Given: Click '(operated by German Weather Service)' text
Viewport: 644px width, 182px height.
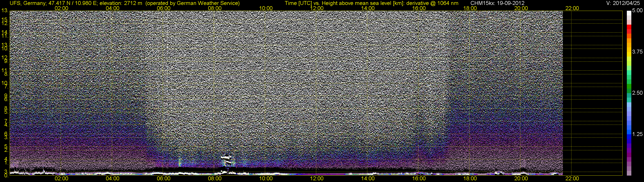Looking at the screenshot, I should click(192, 3).
